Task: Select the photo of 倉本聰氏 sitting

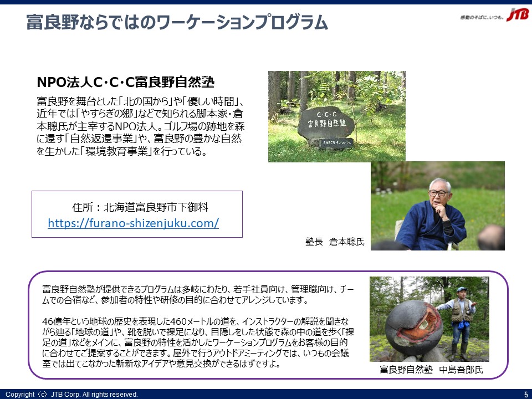Action: [437, 206]
